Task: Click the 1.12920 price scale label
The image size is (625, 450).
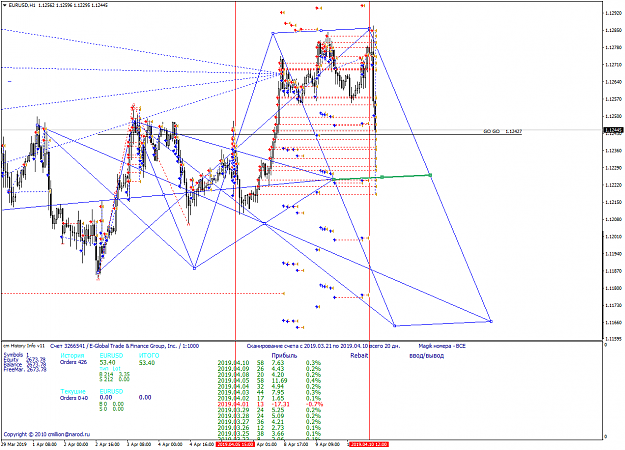Action: [613, 13]
